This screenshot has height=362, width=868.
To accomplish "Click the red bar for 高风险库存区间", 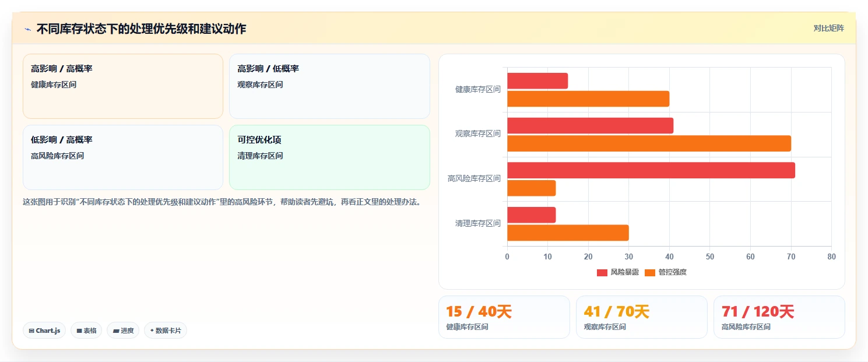I will click(x=651, y=170).
